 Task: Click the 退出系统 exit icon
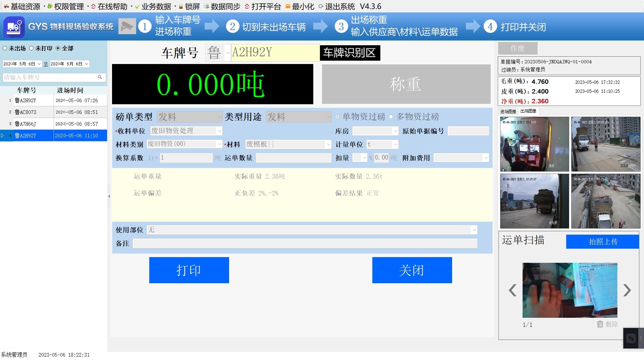tap(321, 6)
